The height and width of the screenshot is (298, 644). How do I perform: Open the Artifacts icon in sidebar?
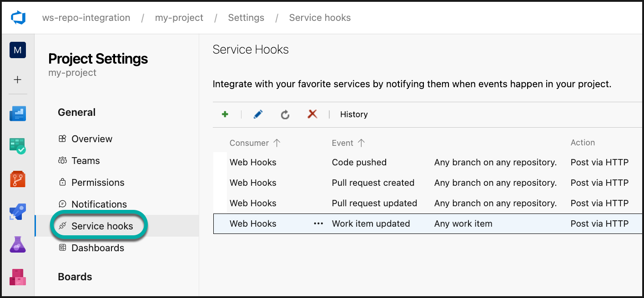tap(18, 277)
